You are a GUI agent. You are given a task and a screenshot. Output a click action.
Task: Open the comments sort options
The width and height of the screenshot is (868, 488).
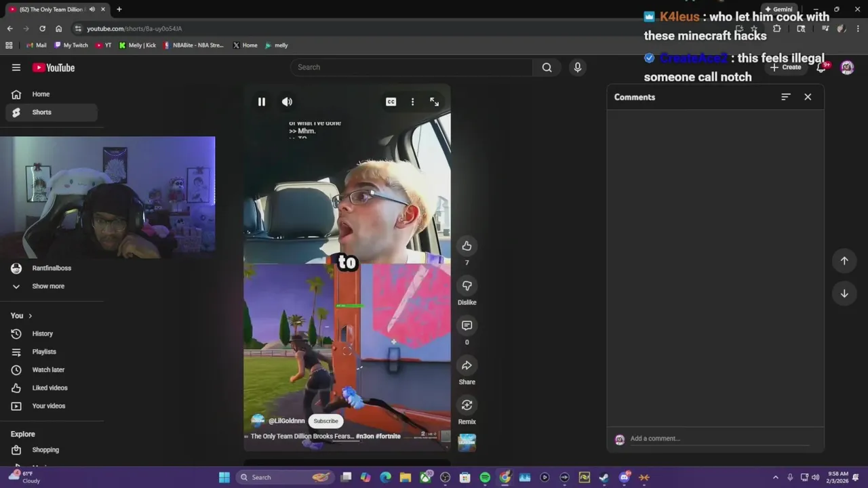tap(786, 97)
